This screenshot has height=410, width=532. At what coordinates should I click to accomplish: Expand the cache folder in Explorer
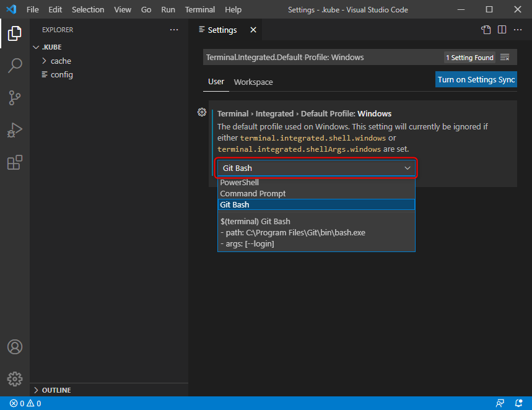point(60,60)
